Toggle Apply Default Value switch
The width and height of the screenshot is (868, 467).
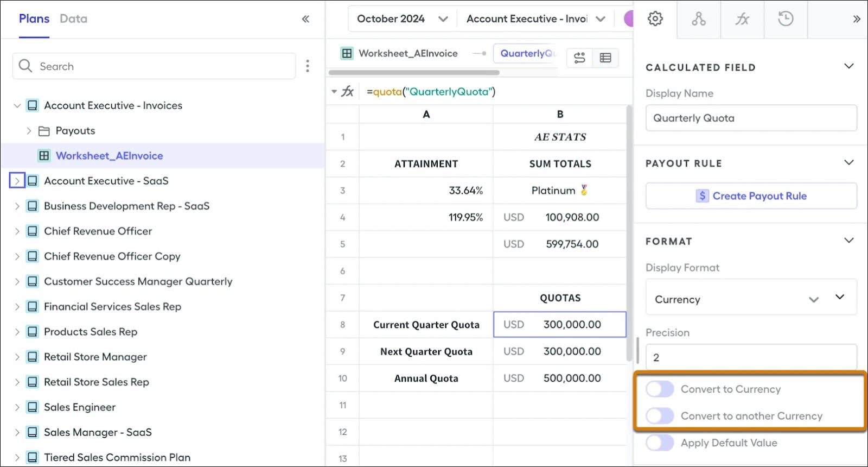(x=660, y=443)
